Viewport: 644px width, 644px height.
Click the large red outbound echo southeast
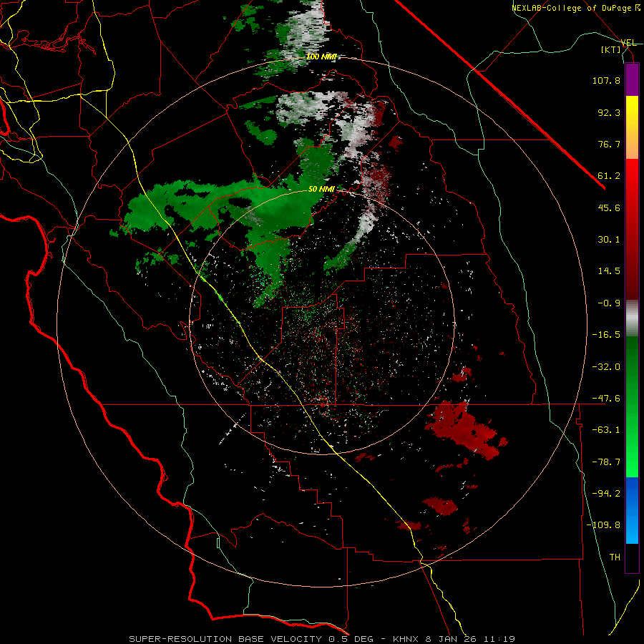466,429
